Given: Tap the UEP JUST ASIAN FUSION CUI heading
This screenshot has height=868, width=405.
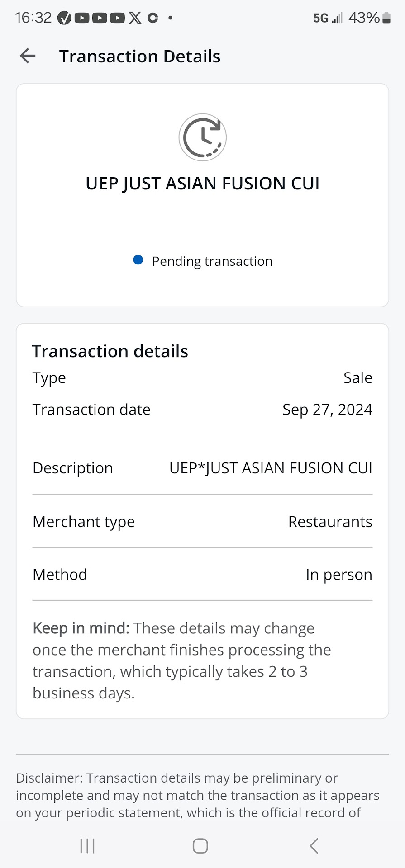Looking at the screenshot, I should click(202, 184).
